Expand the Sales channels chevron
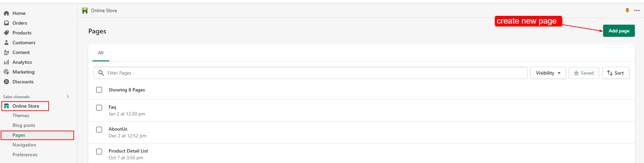This screenshot has height=163, width=644. (x=68, y=97)
